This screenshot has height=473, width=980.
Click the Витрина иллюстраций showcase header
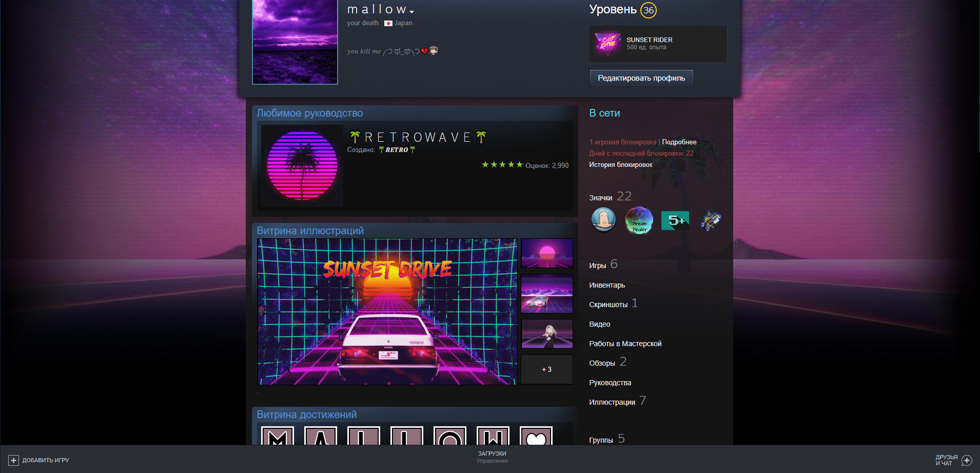(x=310, y=231)
